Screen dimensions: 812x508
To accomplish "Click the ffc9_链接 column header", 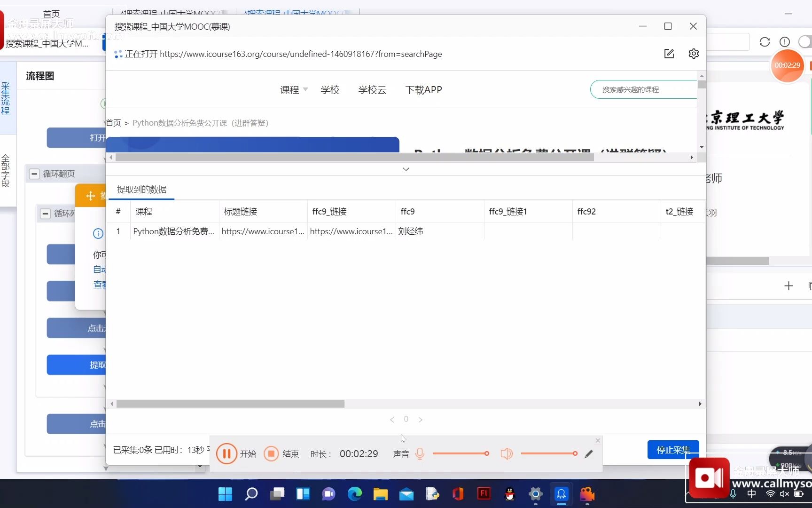I will pos(351,212).
